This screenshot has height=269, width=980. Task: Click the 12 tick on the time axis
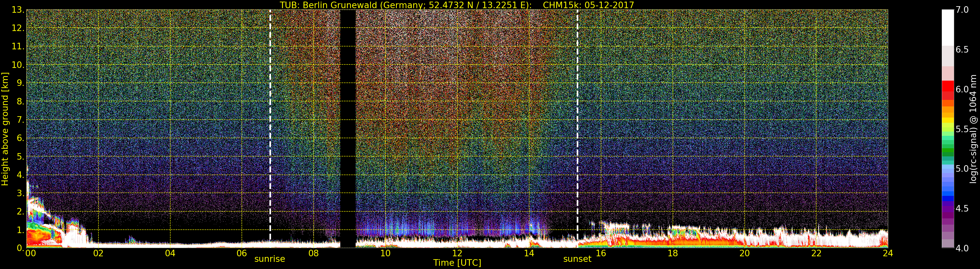(457, 253)
